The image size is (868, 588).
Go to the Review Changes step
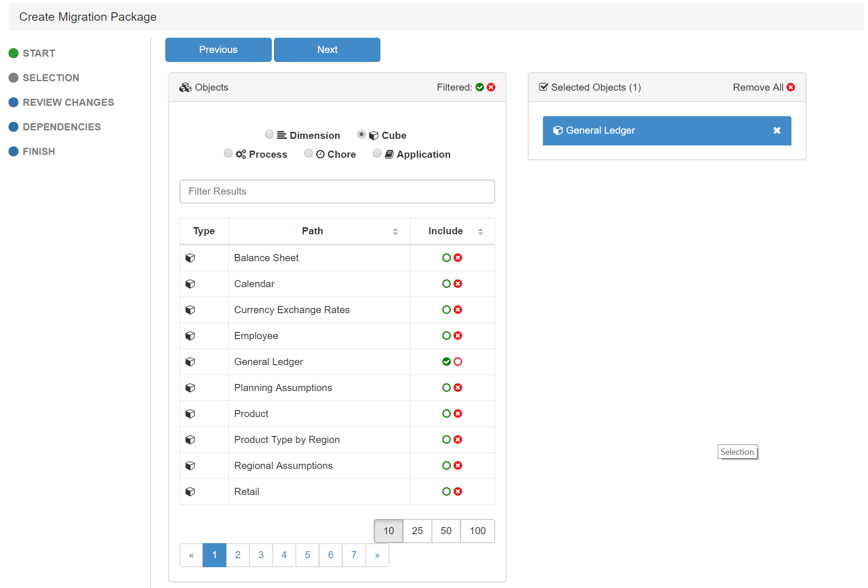pos(68,102)
